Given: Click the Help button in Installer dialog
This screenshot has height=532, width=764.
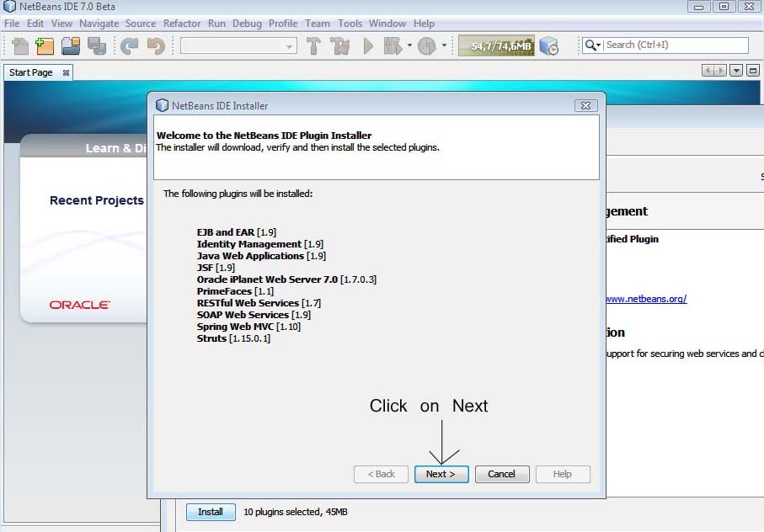Looking at the screenshot, I should (563, 474).
